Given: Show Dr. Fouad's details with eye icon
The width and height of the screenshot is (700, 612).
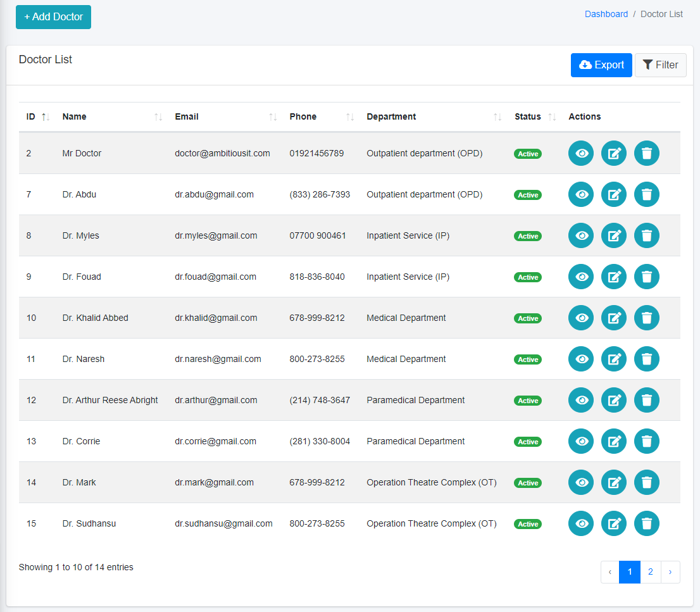Looking at the screenshot, I should tap(581, 277).
